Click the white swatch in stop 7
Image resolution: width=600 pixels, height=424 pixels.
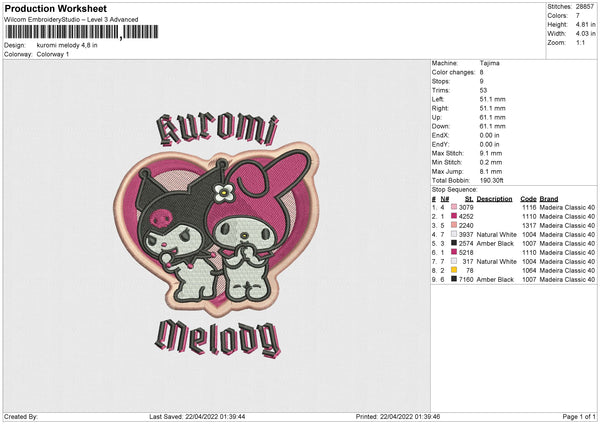coord(454,261)
